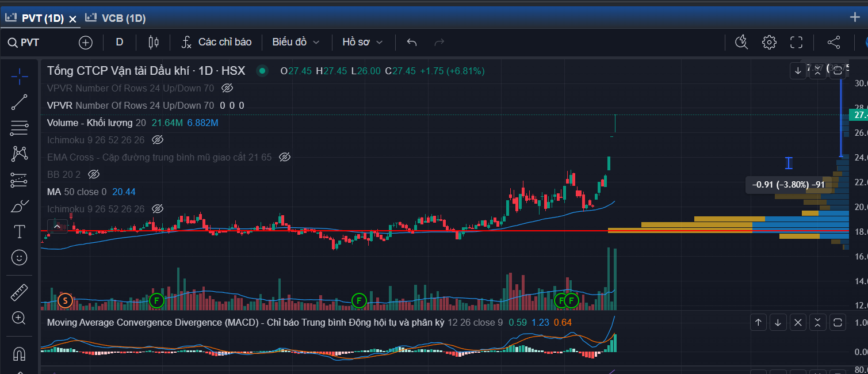
Task: Select the crosshair cursor tool
Action: [19, 76]
